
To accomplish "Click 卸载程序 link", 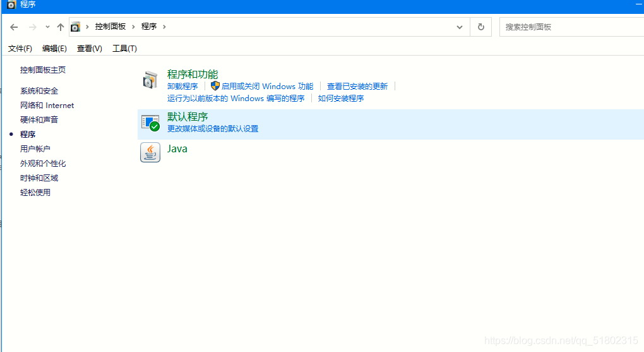I will pos(182,87).
